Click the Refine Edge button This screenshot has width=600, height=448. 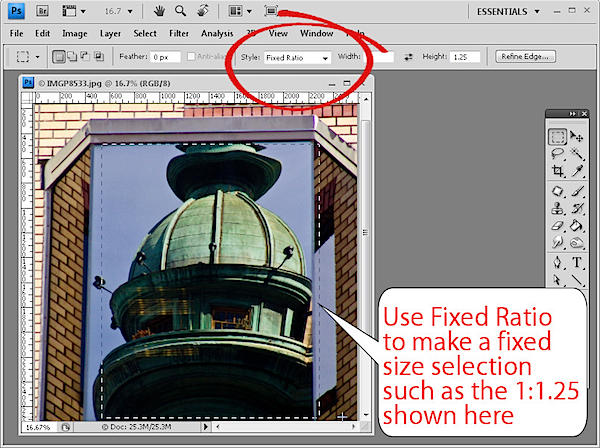point(525,57)
